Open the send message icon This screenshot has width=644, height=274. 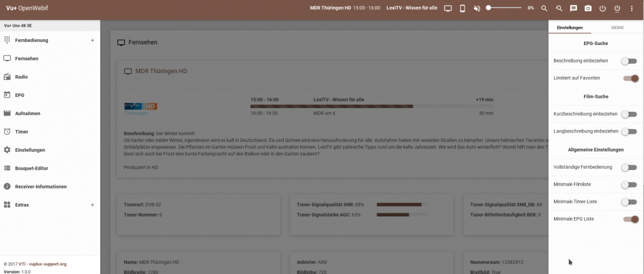[573, 8]
